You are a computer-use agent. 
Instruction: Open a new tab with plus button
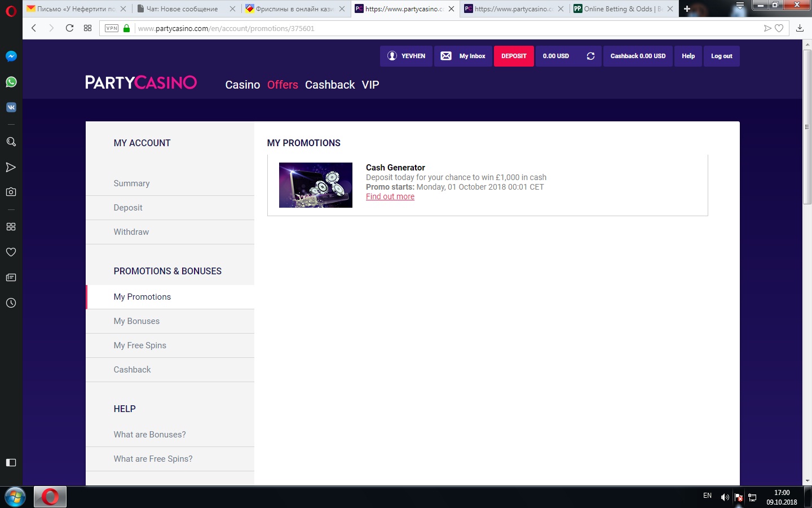tap(687, 9)
